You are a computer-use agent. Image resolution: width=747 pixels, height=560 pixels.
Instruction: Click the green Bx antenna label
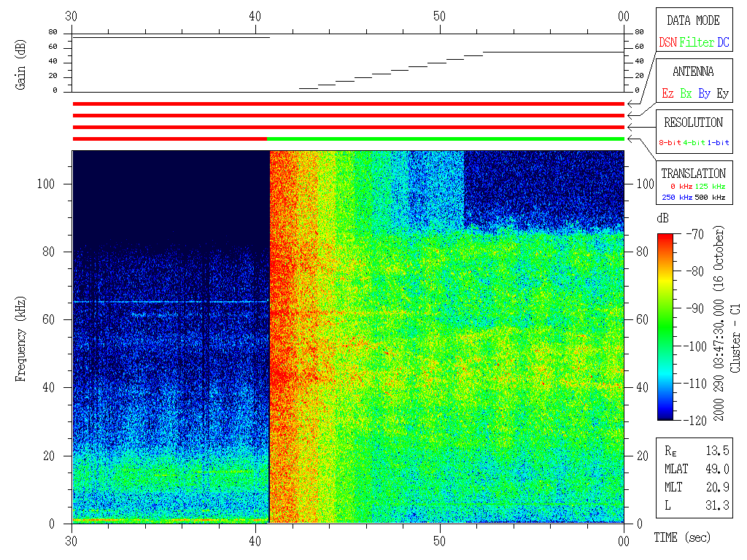686,94
